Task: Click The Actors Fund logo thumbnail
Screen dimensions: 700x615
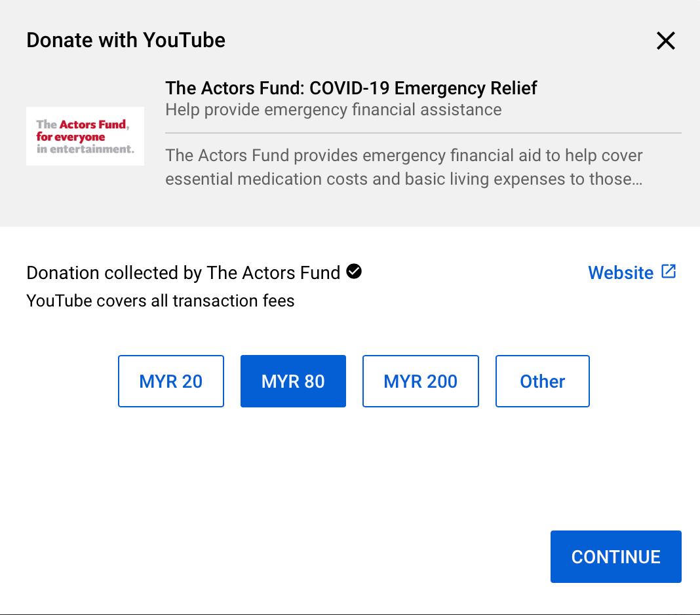Action: 85,136
